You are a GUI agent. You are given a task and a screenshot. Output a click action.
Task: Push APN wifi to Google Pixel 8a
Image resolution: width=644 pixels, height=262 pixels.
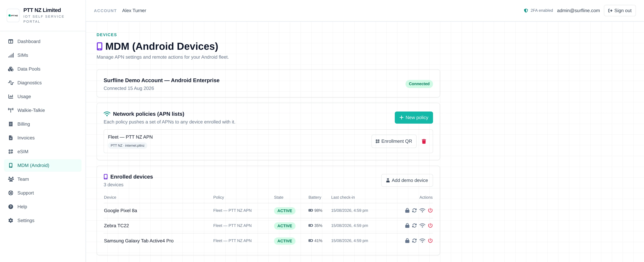click(422, 210)
